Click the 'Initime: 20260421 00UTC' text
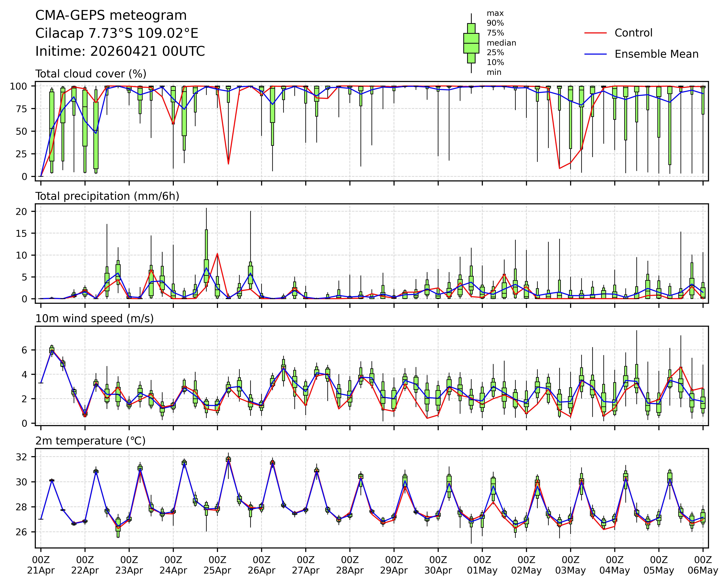The width and height of the screenshot is (728, 585). 120,51
